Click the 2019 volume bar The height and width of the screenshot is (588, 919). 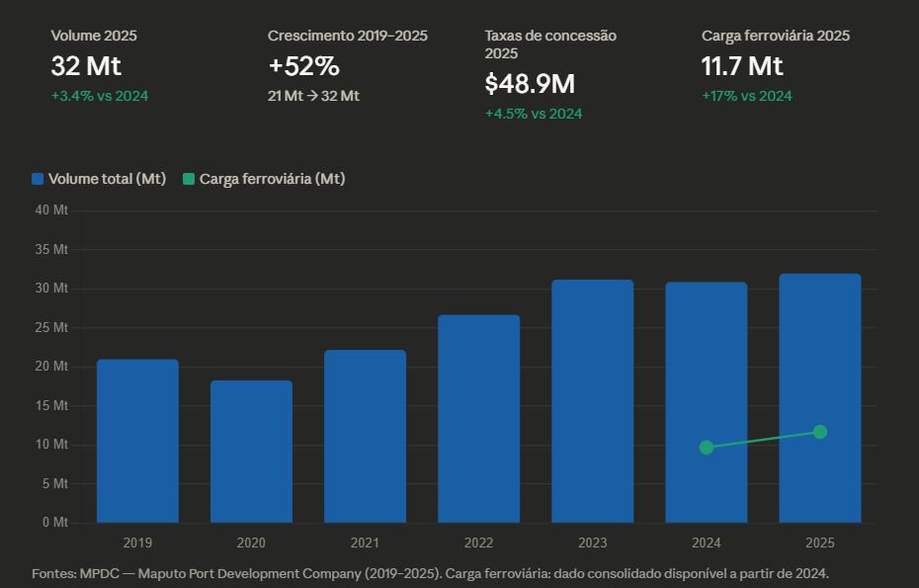click(x=137, y=441)
